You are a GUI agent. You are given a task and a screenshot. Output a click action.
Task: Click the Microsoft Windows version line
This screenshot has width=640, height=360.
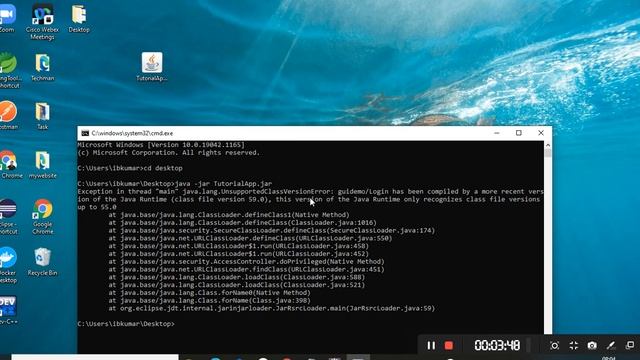(x=161, y=145)
